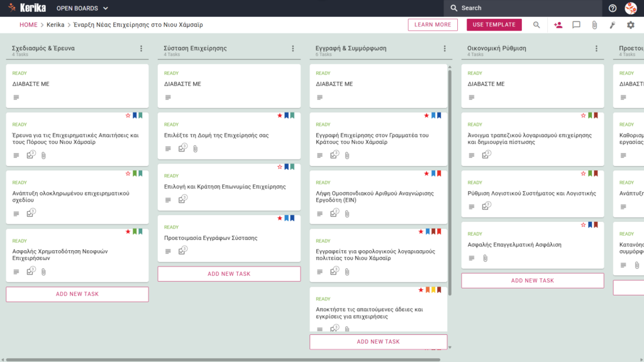Image resolution: width=644 pixels, height=362 pixels.
Task: Go to HOME breadcrumb
Action: pos(28,25)
